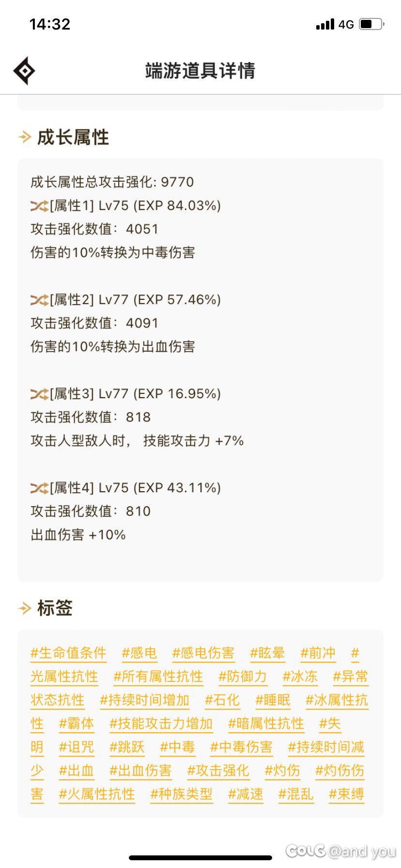Select the #中毒 tag

(177, 747)
